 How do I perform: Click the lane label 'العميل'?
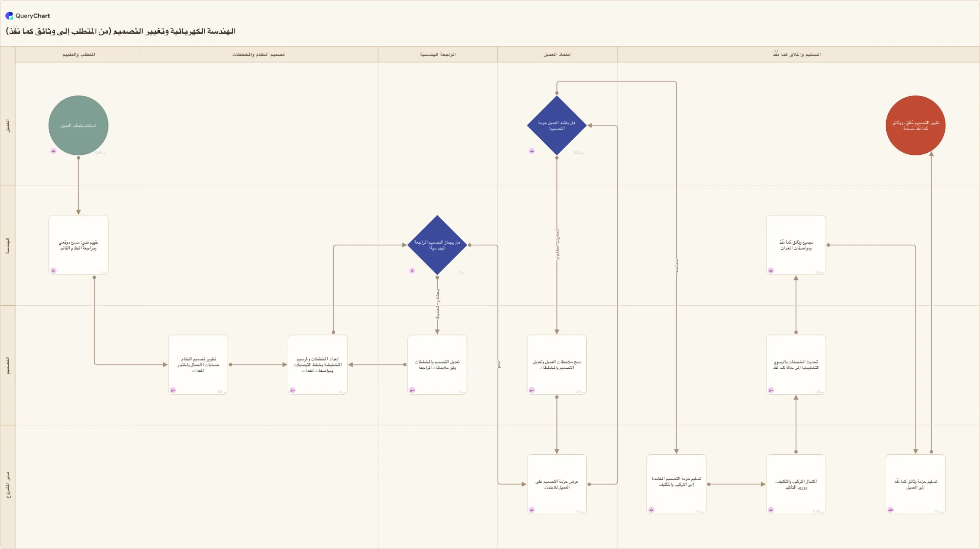[x=8, y=126]
